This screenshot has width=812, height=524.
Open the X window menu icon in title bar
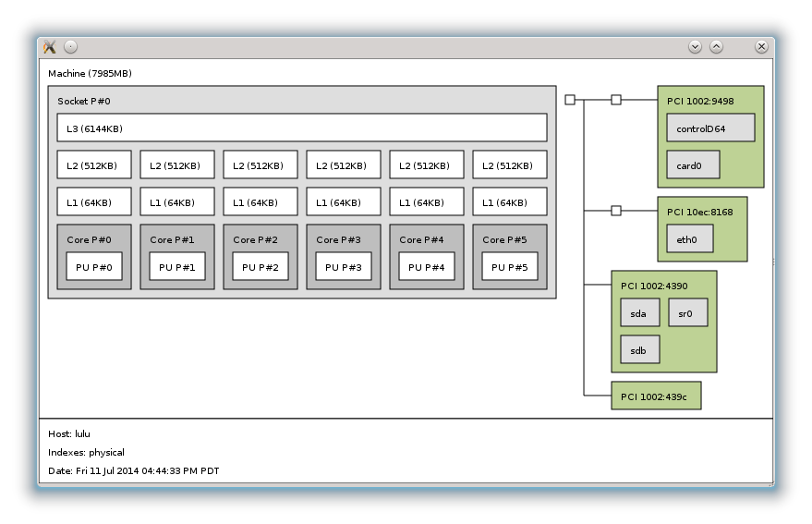click(x=50, y=47)
